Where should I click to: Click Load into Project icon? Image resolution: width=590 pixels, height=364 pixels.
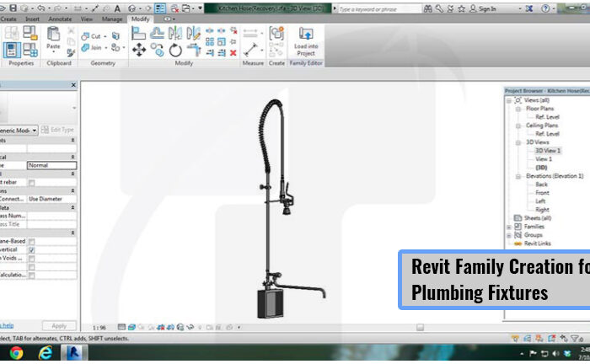click(306, 41)
